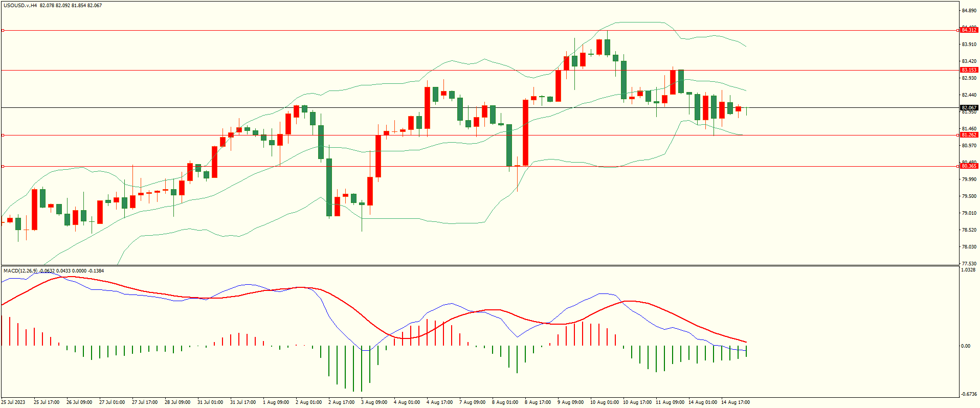The height and width of the screenshot is (408, 980).
Task: Select left anchor handle of red 81.262 line
Action: click(x=3, y=135)
